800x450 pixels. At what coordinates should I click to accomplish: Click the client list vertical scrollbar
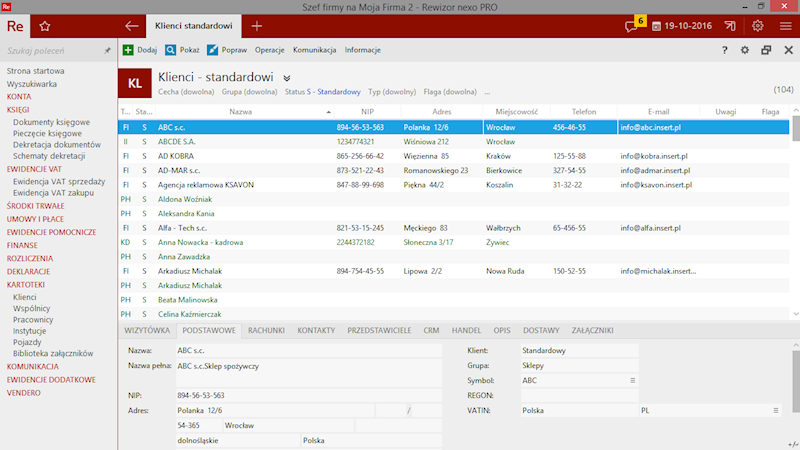coord(795,129)
